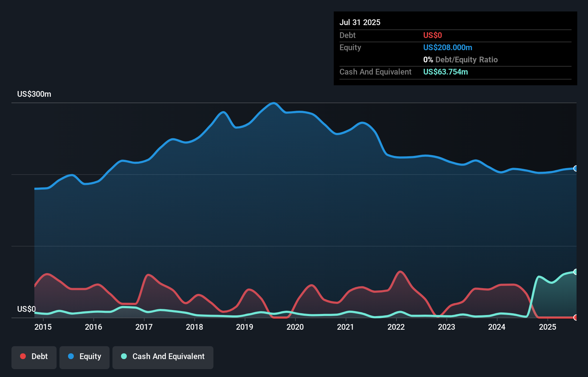Toggle Cash And Equivalent legend button
This screenshot has width=588, height=377.
coord(163,357)
